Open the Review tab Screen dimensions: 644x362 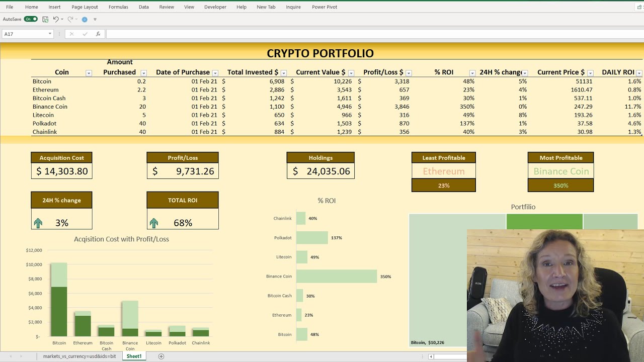tap(167, 7)
